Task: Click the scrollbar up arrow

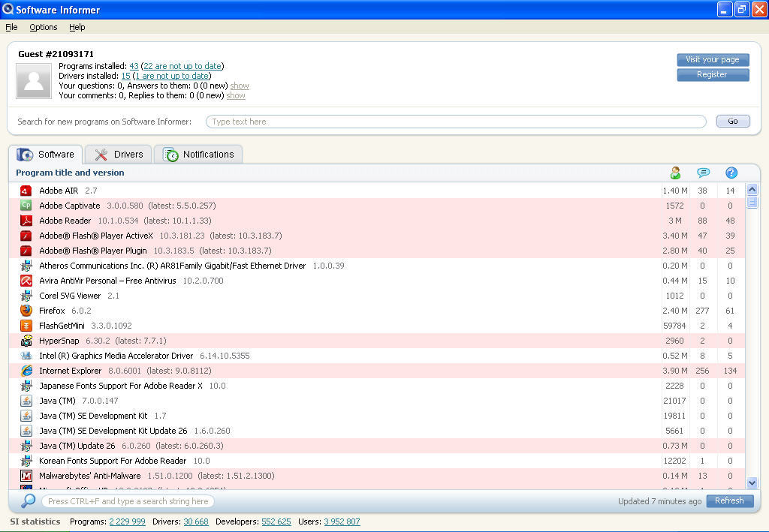Action: [752, 190]
